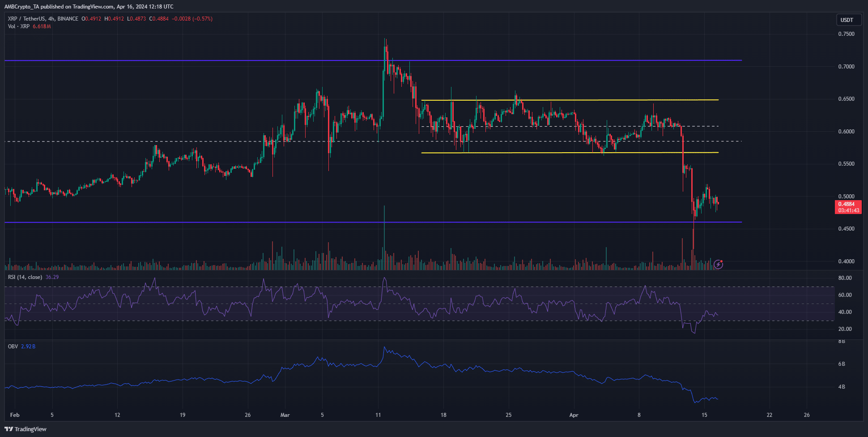
Task: Click the 0.7000 price axis label
Action: pyautogui.click(x=846, y=67)
